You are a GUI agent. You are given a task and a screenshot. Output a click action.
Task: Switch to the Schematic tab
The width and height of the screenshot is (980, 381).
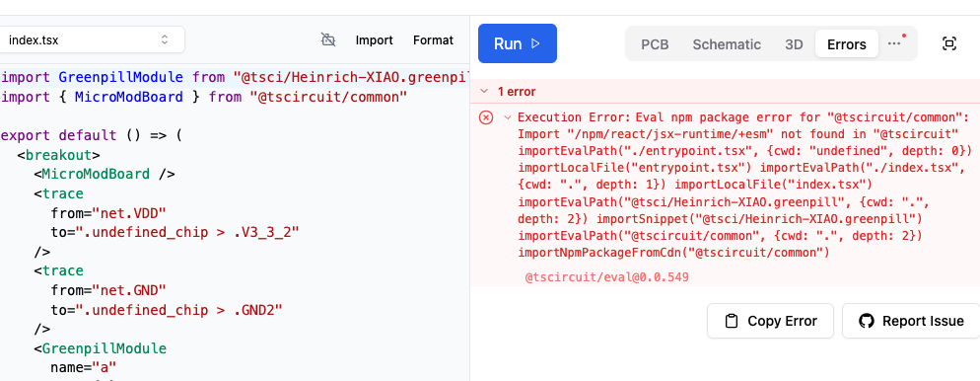click(x=727, y=44)
